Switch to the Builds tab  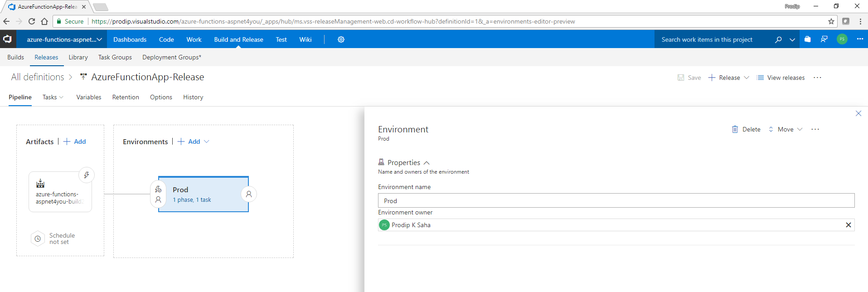point(15,57)
